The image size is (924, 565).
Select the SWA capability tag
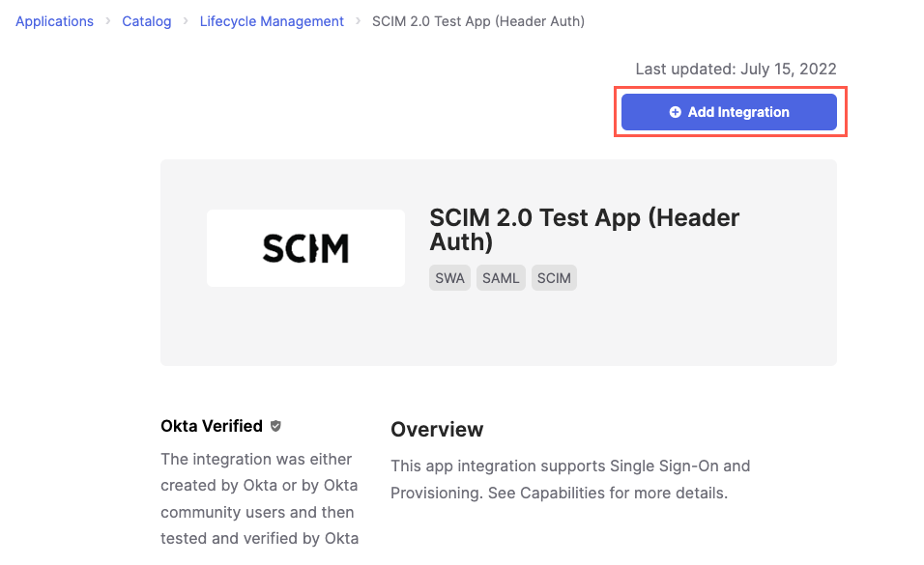click(449, 277)
